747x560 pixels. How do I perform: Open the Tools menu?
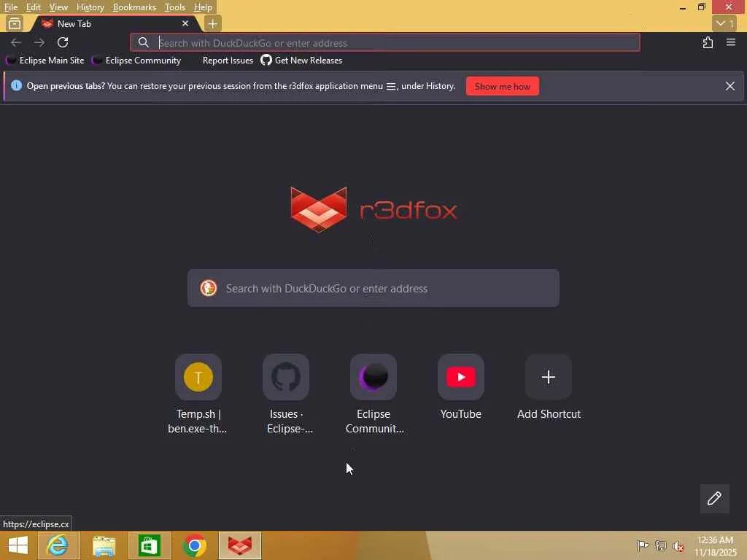tap(174, 7)
